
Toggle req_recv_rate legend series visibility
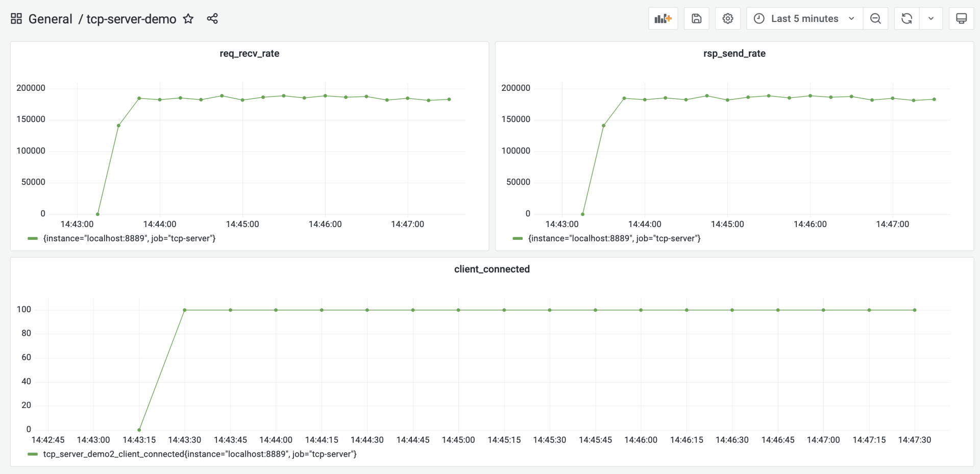[129, 238]
